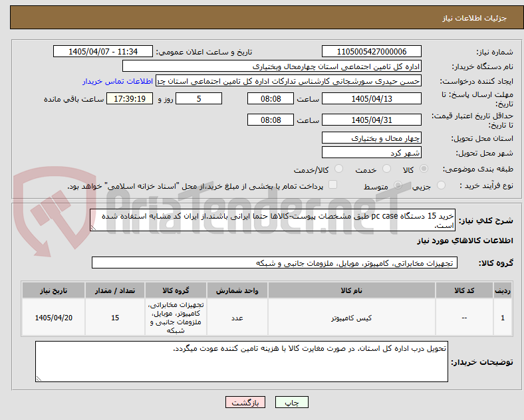Click the remaining time field 17:39:19
The image size is (524, 420).
[130, 98]
